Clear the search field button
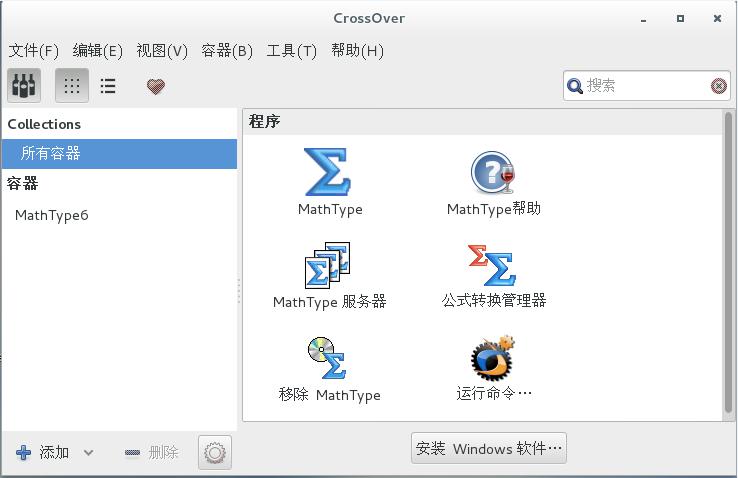 click(719, 86)
